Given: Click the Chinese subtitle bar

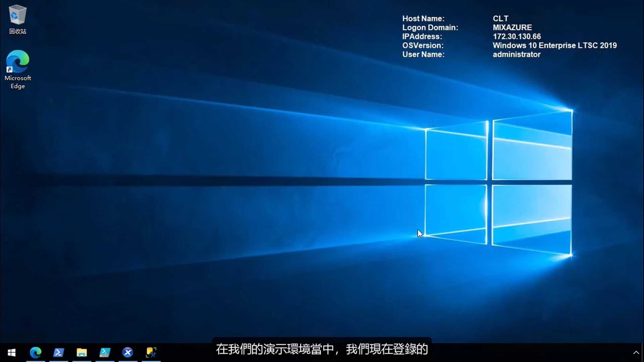Looking at the screenshot, I should coord(321,349).
